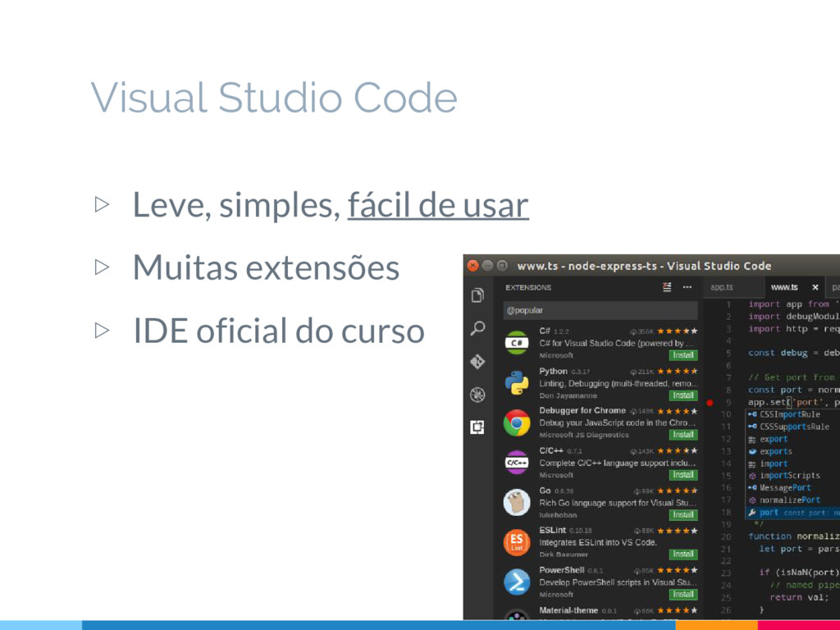The height and width of the screenshot is (630, 840).
Task: Click the EXTENSIONS panel header
Action: 528,287
